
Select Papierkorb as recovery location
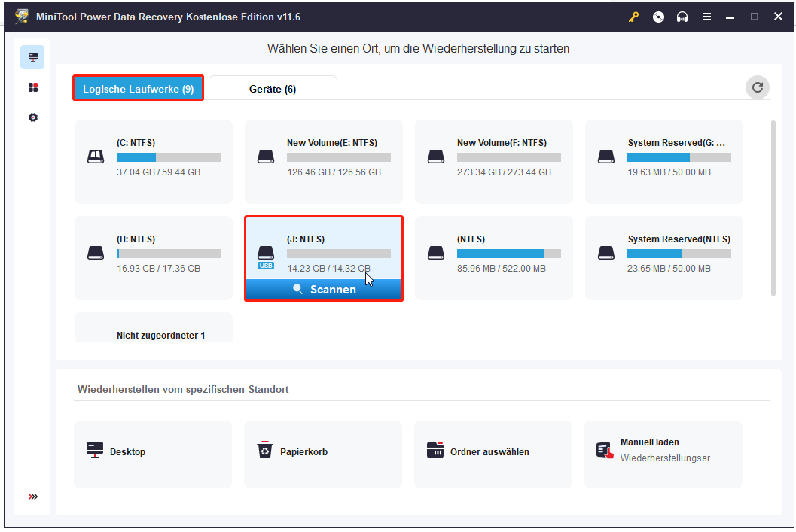323,454
